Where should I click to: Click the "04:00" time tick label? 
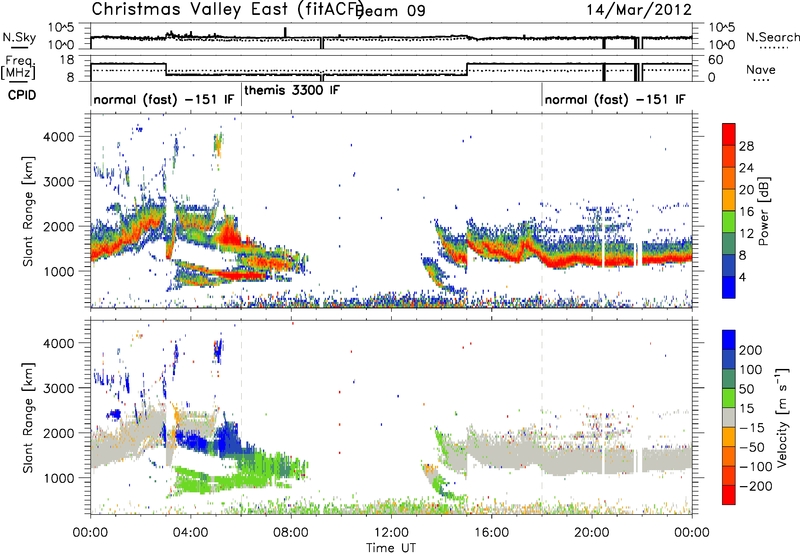[x=190, y=533]
